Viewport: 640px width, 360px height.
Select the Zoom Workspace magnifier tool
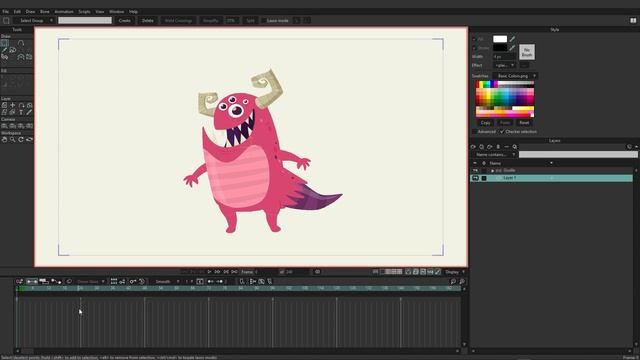coord(13,140)
